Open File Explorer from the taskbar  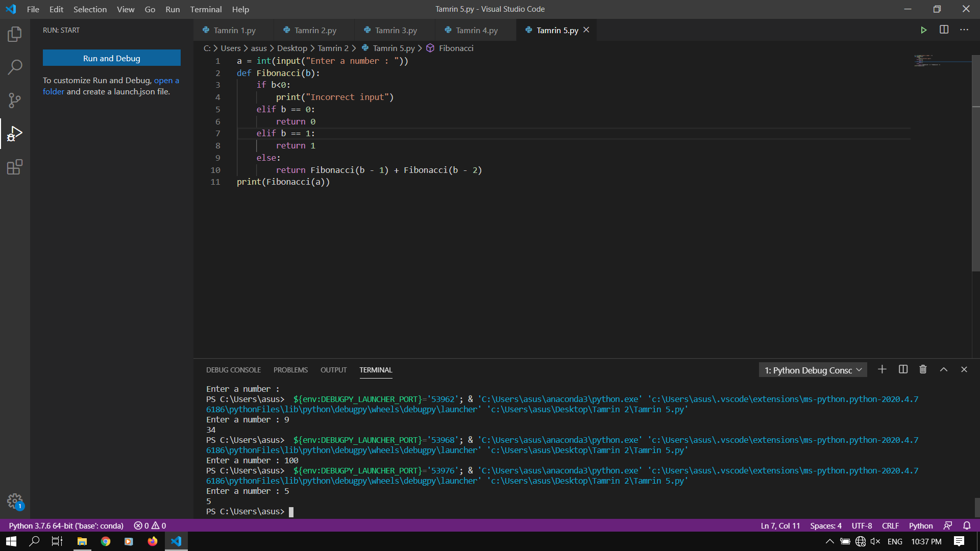pos(82,541)
